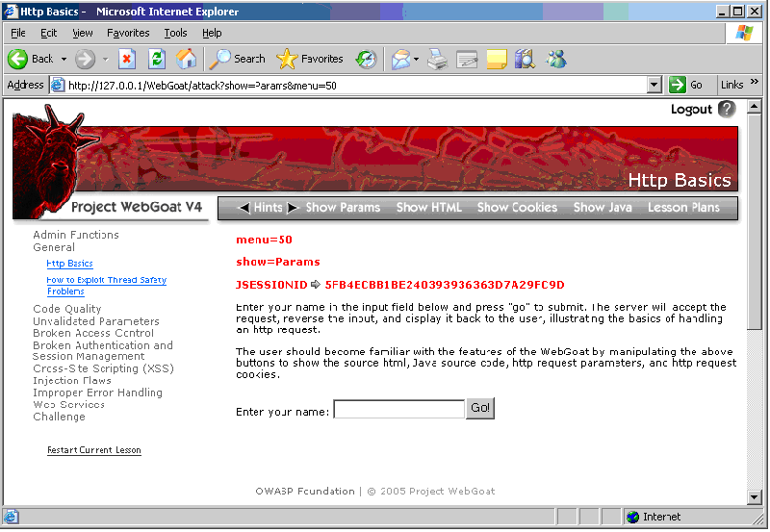Open the Messenger people icon
The height and width of the screenshot is (532, 770).
click(556, 60)
